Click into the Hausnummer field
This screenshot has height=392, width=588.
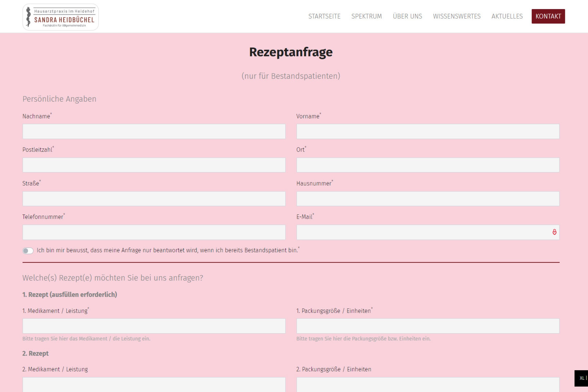(x=428, y=198)
